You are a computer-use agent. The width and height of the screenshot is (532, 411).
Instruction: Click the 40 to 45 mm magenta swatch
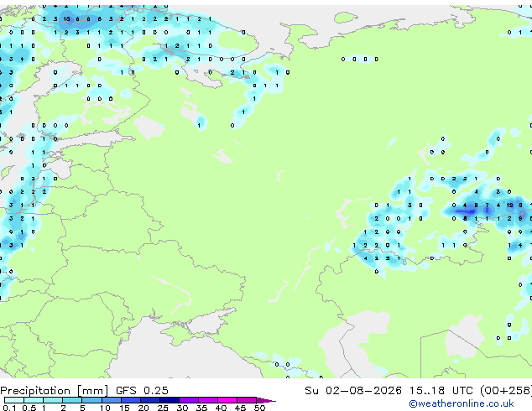pyautogui.click(x=227, y=400)
